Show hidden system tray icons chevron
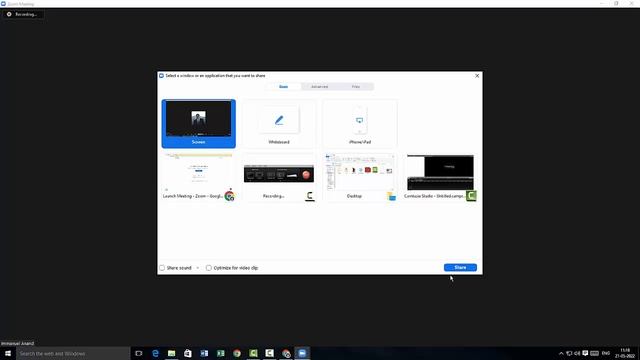Image resolution: width=640 pixels, height=360 pixels. [561, 353]
